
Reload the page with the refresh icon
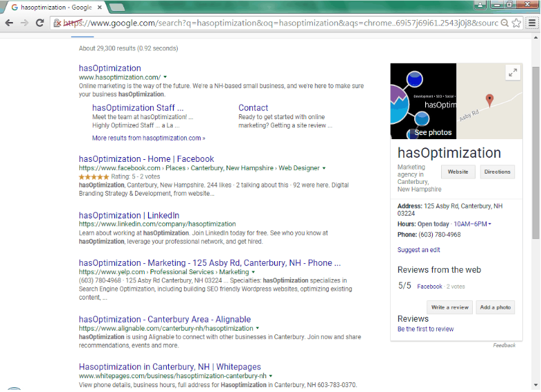40,23
